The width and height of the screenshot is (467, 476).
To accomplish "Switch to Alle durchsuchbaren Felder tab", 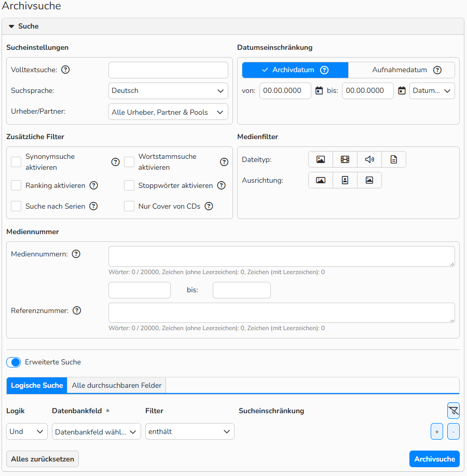I will [x=117, y=385].
